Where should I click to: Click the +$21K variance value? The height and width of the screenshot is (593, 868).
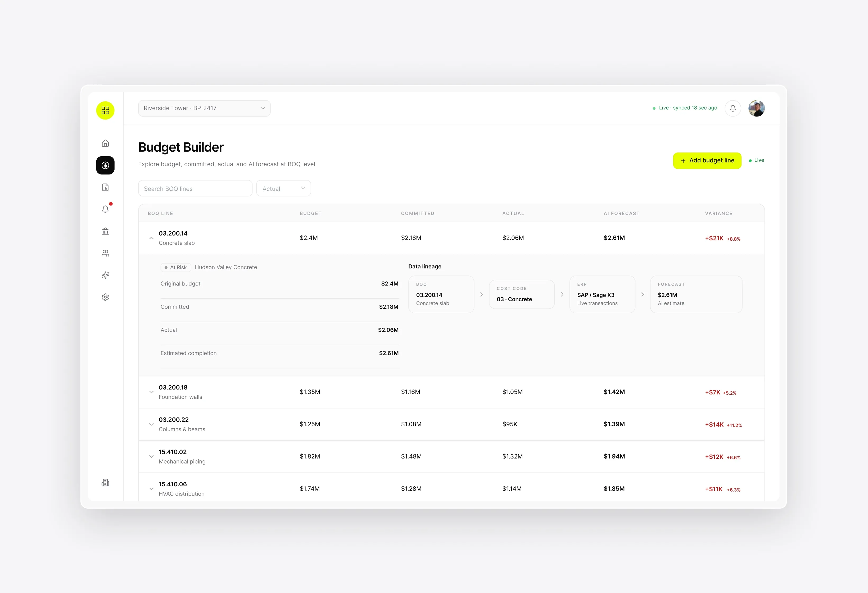714,239
